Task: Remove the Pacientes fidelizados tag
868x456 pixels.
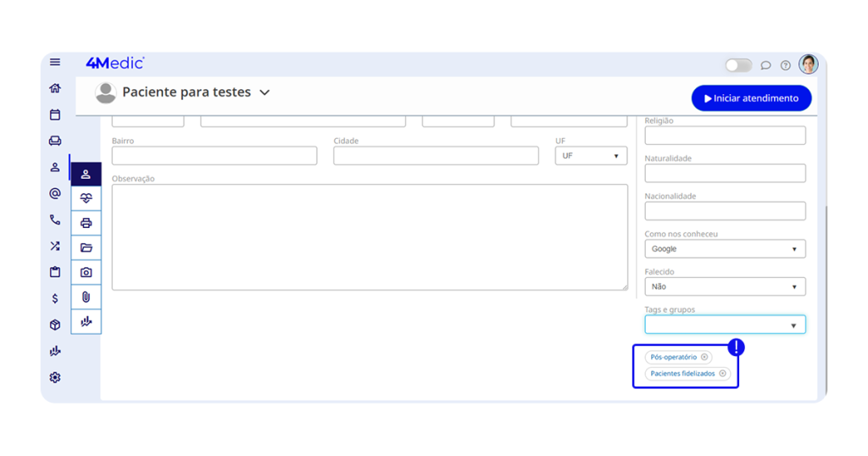Action: tap(722, 374)
